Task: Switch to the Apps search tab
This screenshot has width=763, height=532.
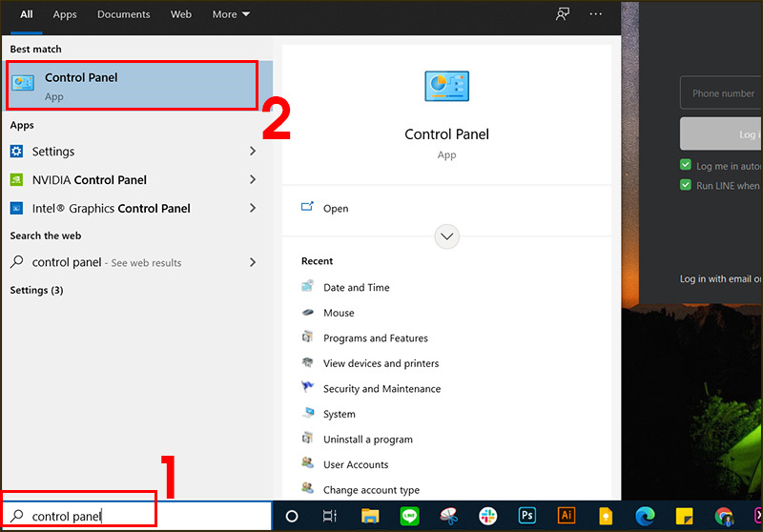Action: click(65, 14)
